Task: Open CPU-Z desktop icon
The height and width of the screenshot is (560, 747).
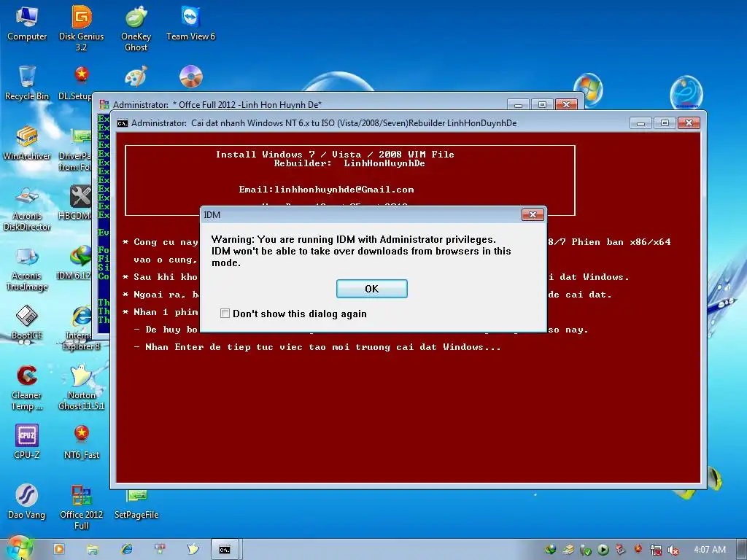Action: click(27, 442)
